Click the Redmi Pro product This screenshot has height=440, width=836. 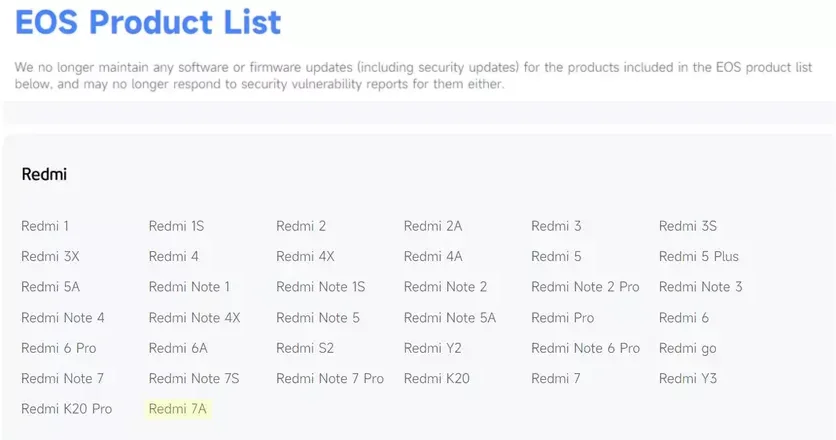562,318
